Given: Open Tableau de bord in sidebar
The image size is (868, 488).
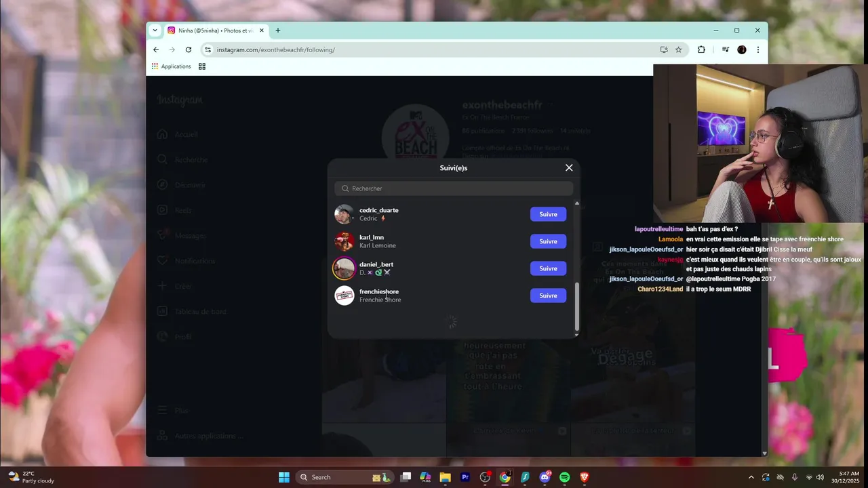Looking at the screenshot, I should pos(192,312).
